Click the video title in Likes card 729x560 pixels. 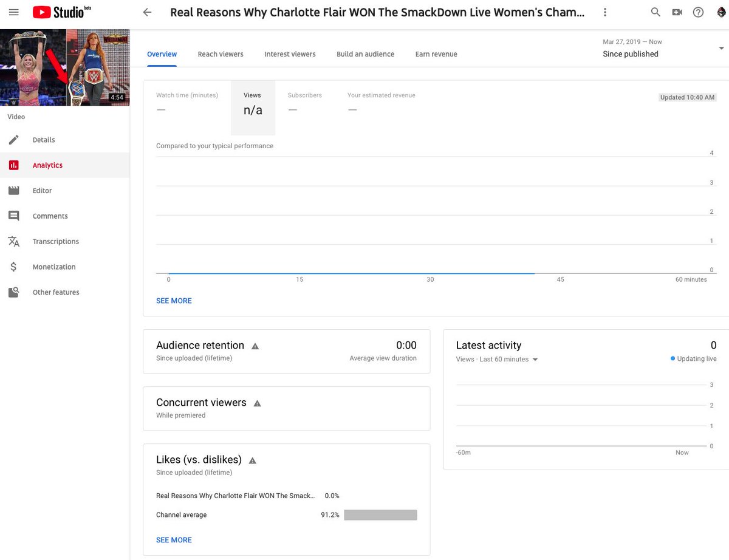[x=236, y=496]
